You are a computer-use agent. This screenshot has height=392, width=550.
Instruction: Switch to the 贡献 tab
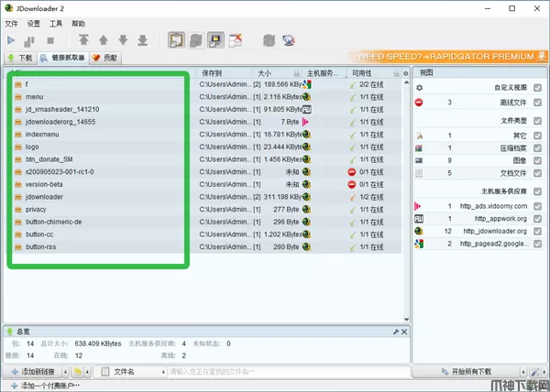pyautogui.click(x=105, y=58)
